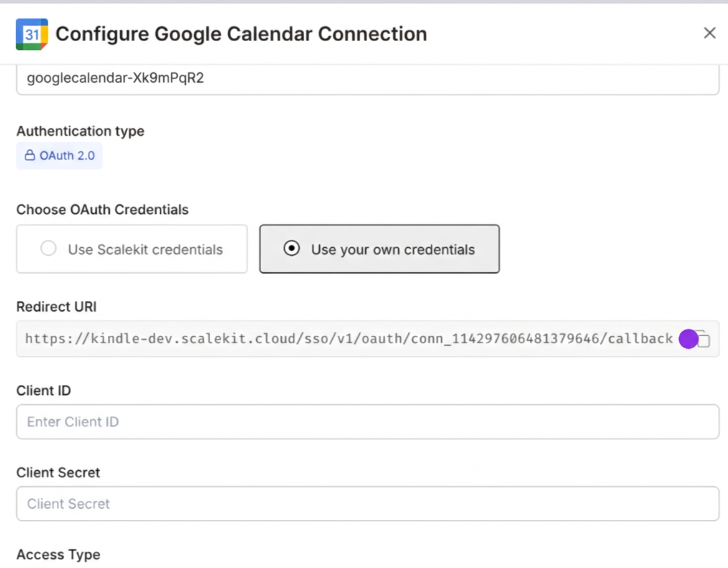The image size is (728, 568).
Task: Click the OAuth 2.0 authentication badge
Action: [x=59, y=155]
